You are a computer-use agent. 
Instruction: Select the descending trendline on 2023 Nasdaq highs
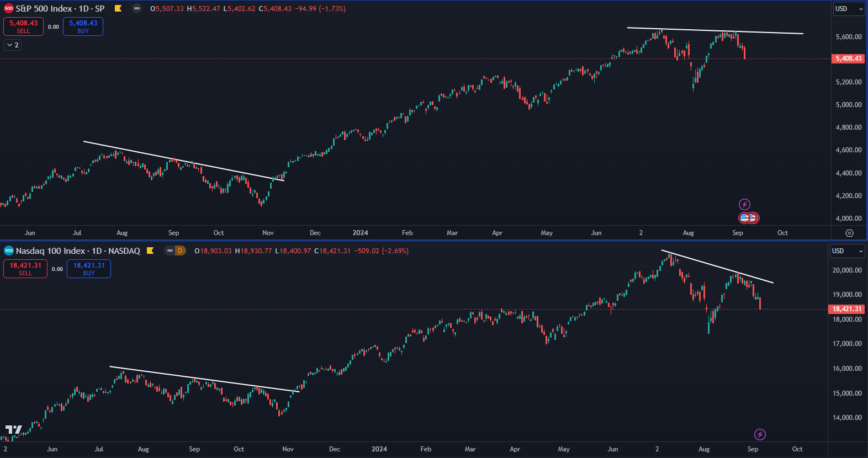point(204,379)
